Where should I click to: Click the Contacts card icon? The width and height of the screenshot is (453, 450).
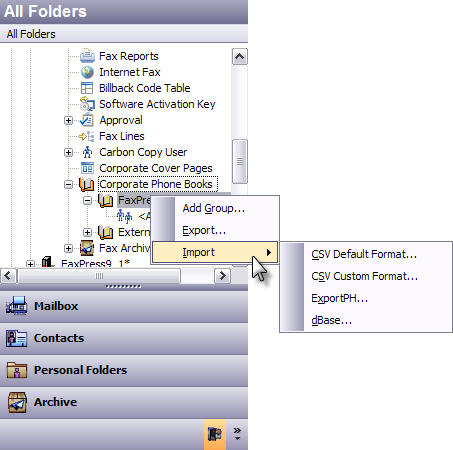(x=16, y=338)
